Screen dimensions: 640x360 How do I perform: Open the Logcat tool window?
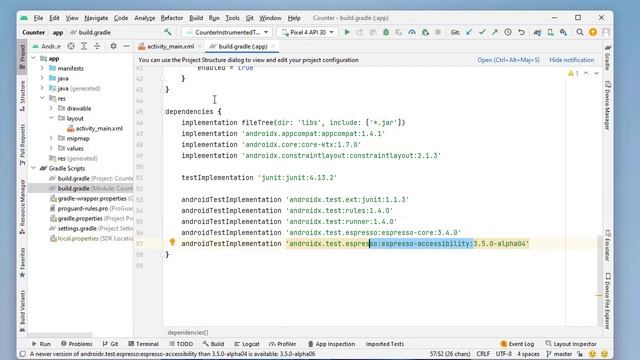247,344
